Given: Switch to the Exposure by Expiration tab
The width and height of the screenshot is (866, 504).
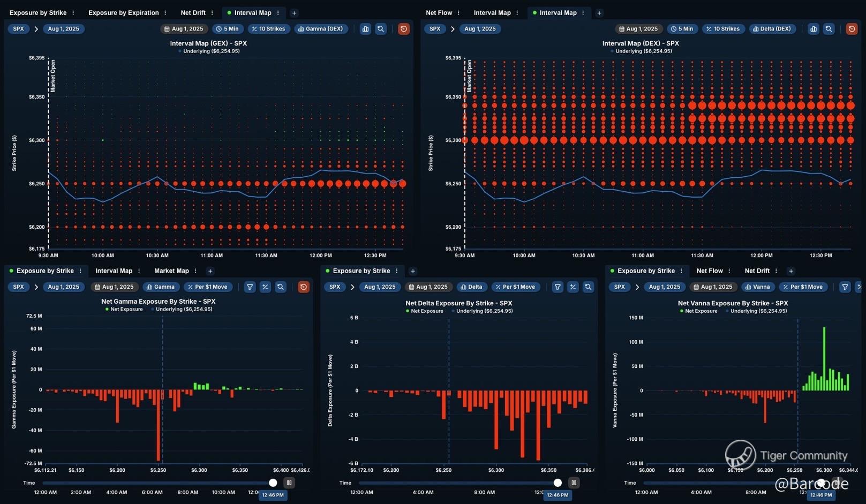Looking at the screenshot, I should coord(123,13).
